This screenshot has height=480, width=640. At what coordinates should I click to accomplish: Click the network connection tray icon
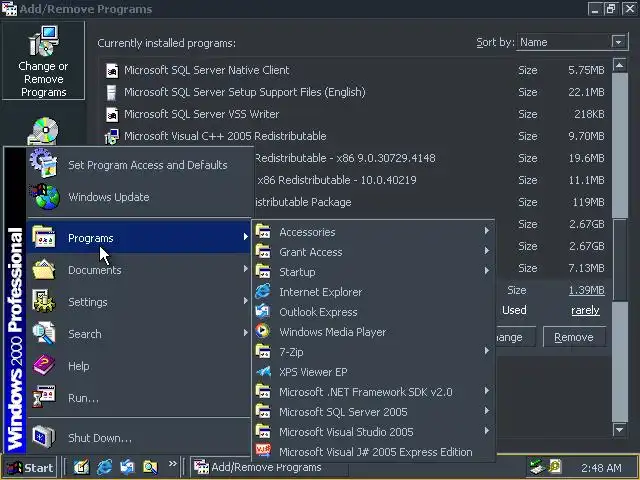click(536, 467)
